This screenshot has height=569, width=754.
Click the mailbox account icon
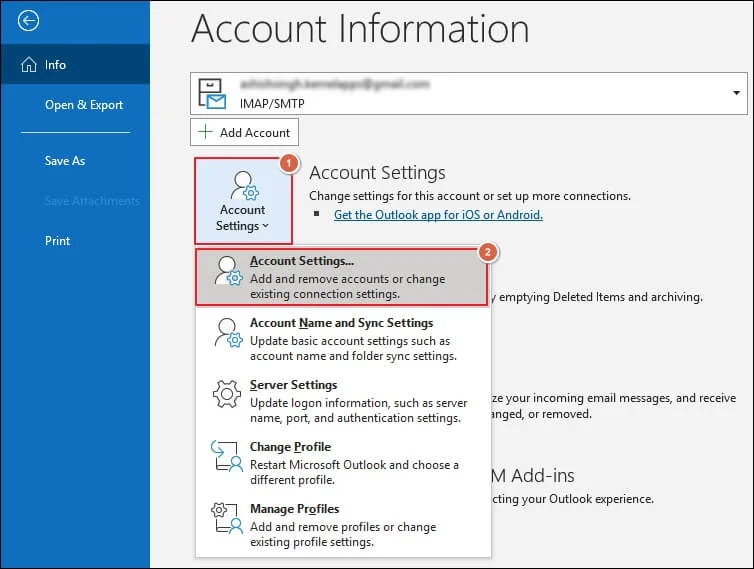point(212,93)
